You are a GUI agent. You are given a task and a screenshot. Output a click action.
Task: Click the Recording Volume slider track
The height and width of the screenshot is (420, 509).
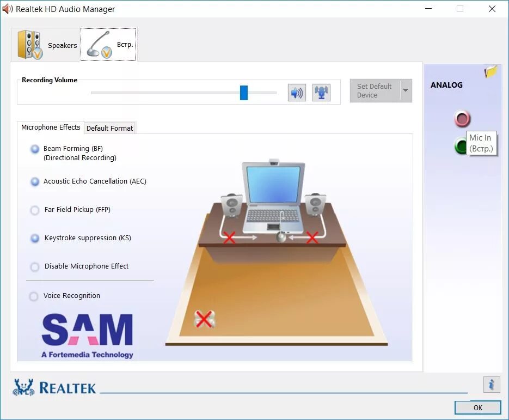[183, 93]
